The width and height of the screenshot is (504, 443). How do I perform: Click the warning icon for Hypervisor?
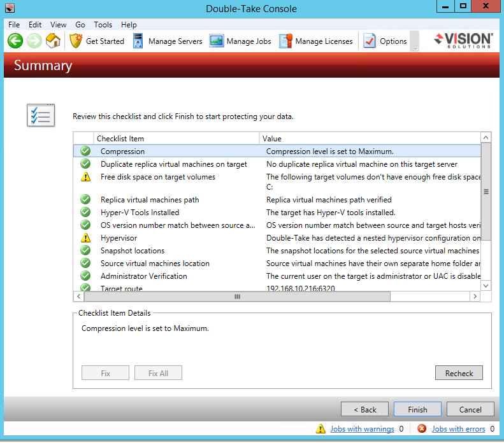(85, 237)
